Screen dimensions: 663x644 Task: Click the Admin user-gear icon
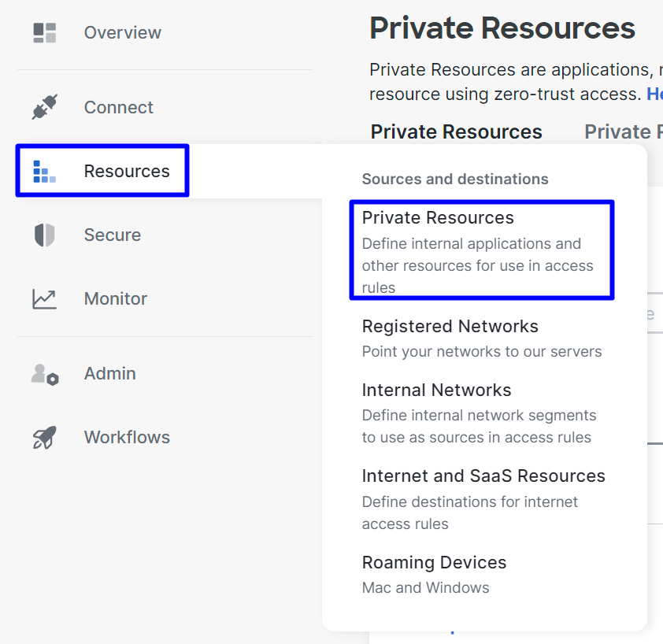coord(45,374)
